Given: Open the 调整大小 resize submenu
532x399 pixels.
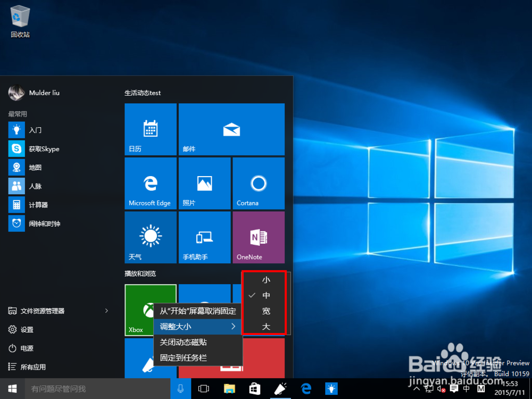Looking at the screenshot, I should [198, 327].
